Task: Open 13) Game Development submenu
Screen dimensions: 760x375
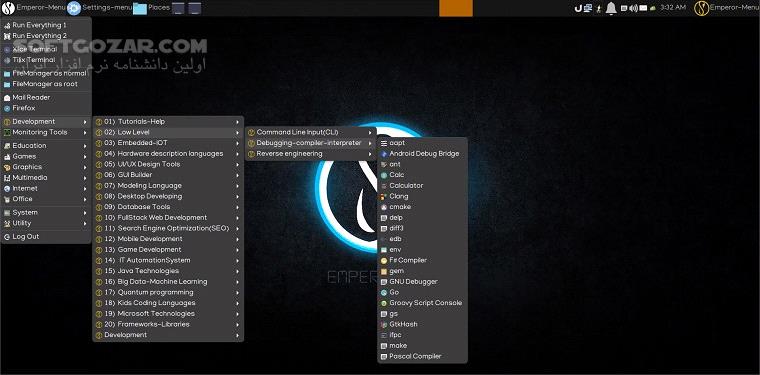Action: (168, 250)
